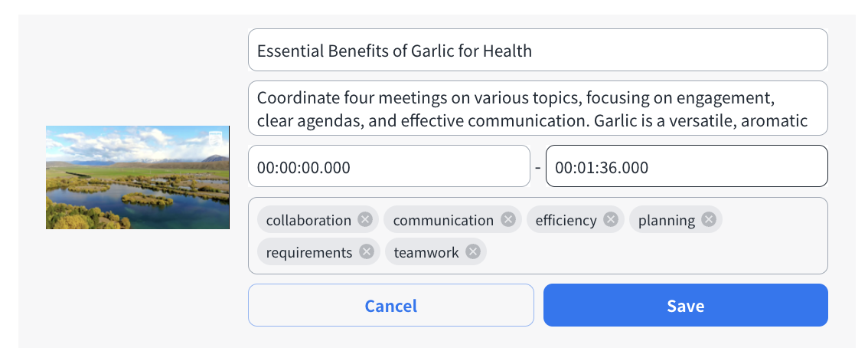The image size is (868, 348).
Task: Select the communication tag label
Action: 443,220
